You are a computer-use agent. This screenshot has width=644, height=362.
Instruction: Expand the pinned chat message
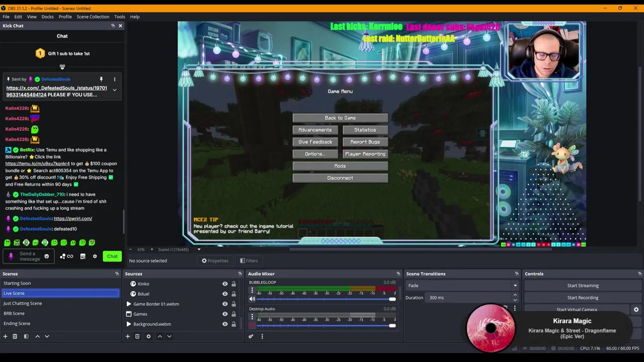[114, 90]
